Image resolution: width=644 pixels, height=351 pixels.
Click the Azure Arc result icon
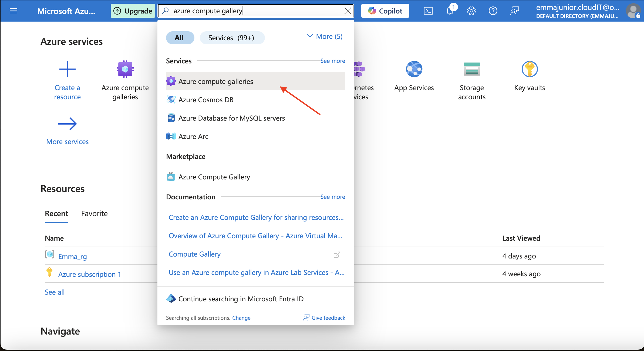[171, 136]
